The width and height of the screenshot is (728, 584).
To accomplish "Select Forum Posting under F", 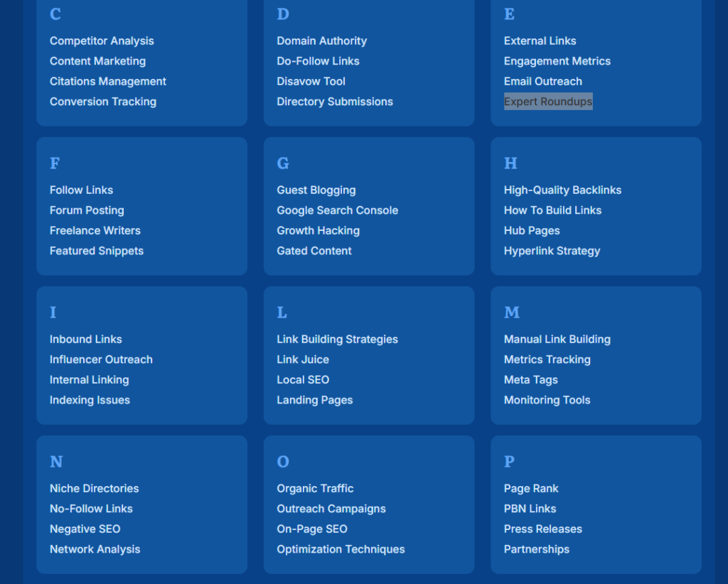I will (87, 210).
